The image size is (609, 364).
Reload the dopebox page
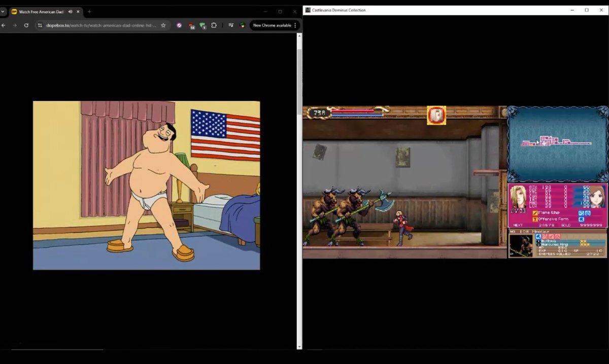point(26,25)
